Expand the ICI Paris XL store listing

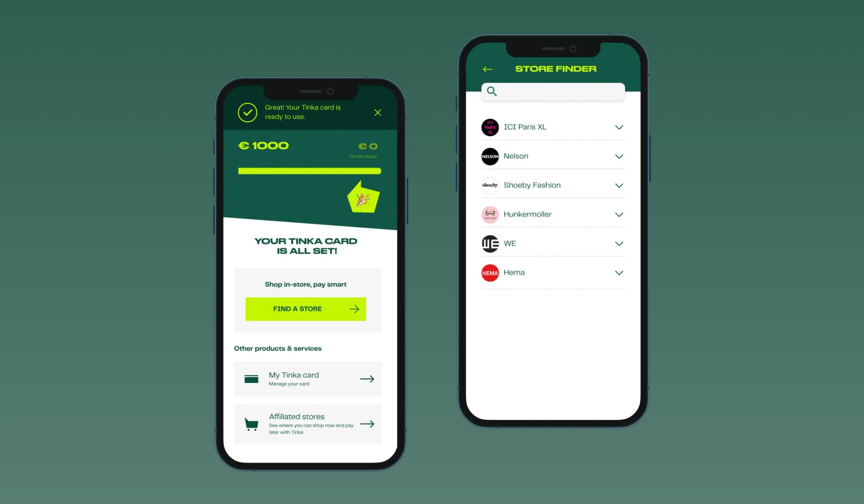pos(619,127)
